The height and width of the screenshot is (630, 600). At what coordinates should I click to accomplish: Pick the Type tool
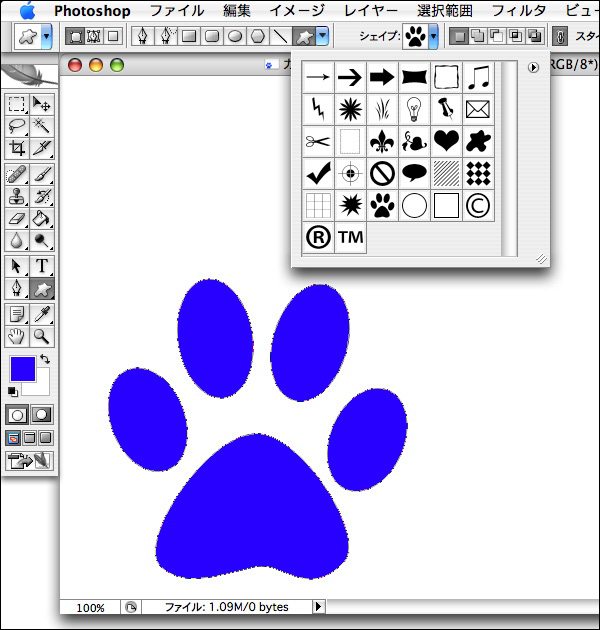pyautogui.click(x=43, y=266)
